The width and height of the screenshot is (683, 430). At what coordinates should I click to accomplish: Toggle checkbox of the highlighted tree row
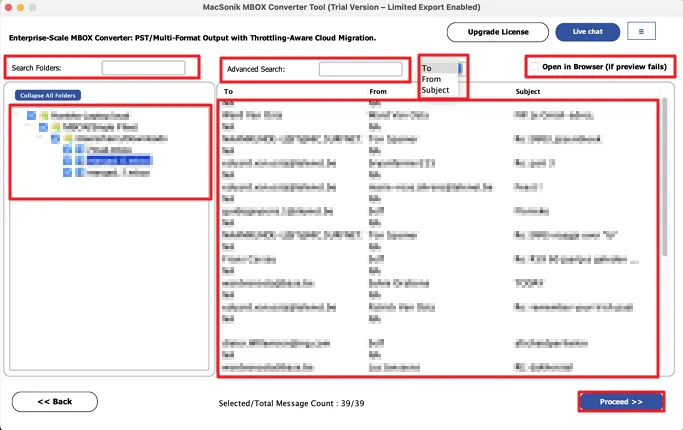click(x=68, y=161)
